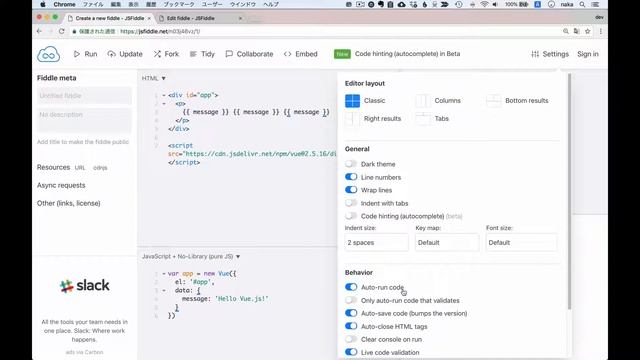
Task: Reload the current page
Action: (x=62, y=31)
